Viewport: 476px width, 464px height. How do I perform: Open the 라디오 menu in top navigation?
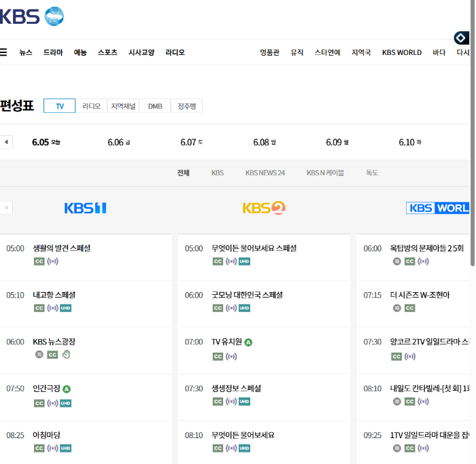pyautogui.click(x=175, y=52)
